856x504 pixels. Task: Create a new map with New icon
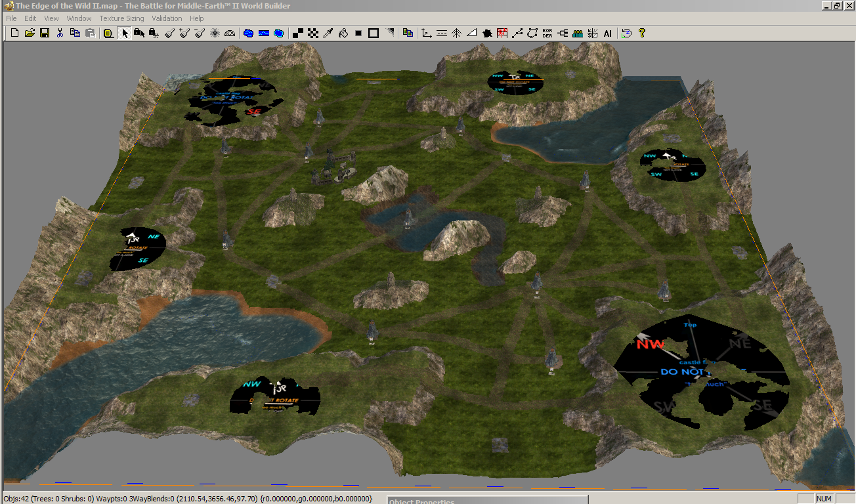coord(14,33)
